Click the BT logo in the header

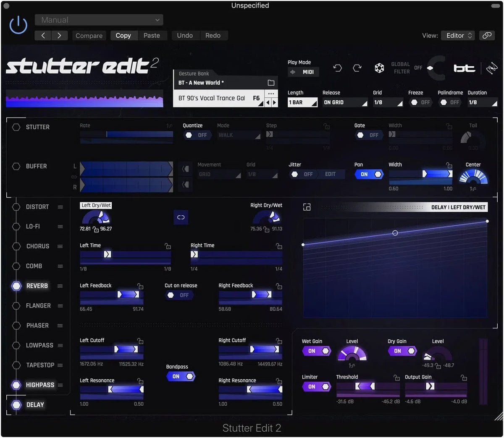point(464,68)
